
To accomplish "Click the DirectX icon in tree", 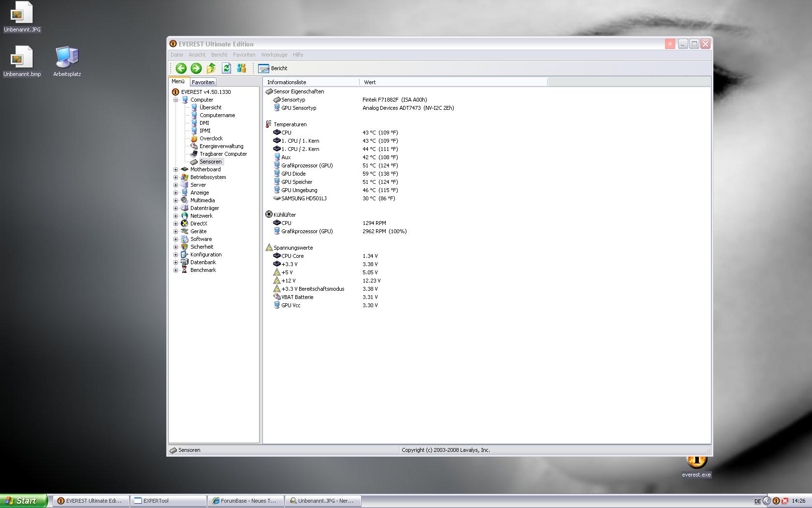I will [185, 224].
